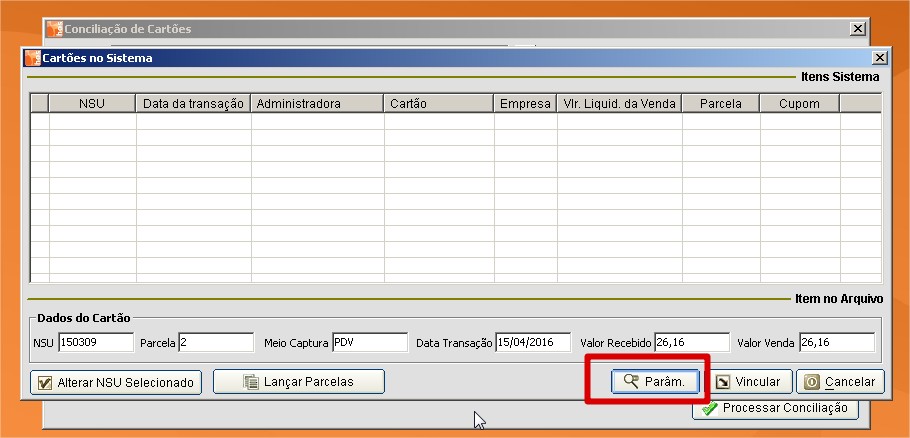Click the NSU input field
This screenshot has height=438, width=910.
click(95, 343)
